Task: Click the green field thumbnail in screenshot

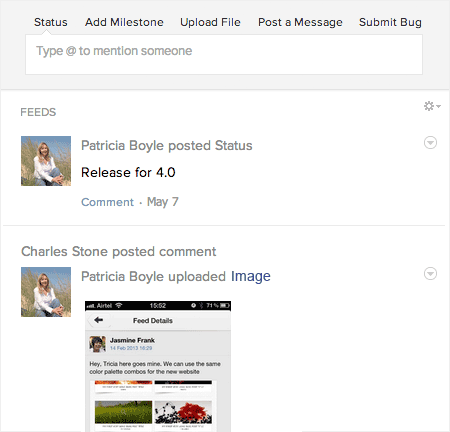Action: [x=123, y=412]
